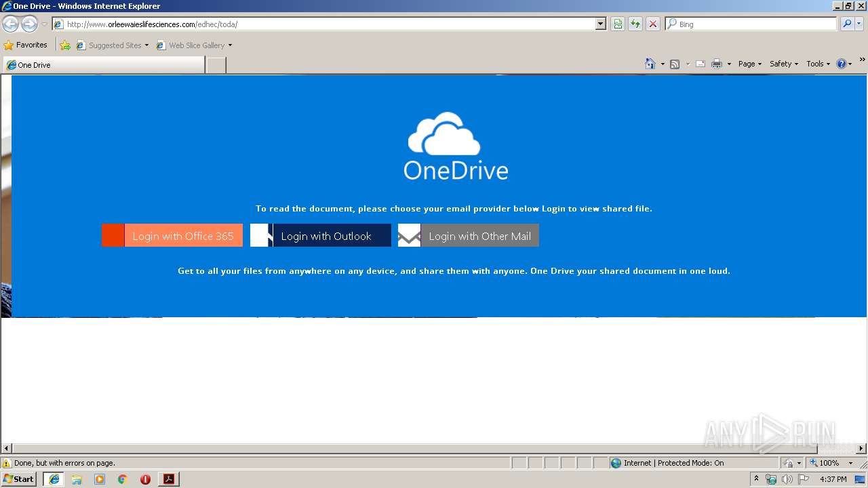Click the browser Back arrow button
The width and height of the screenshot is (868, 488).
pos(10,24)
